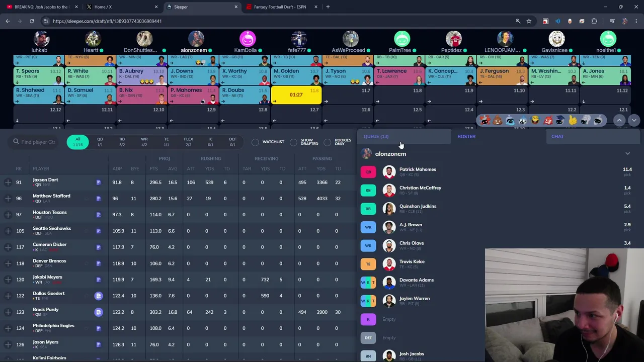Filter players by K position
This screenshot has height=362, width=644.
210,142
